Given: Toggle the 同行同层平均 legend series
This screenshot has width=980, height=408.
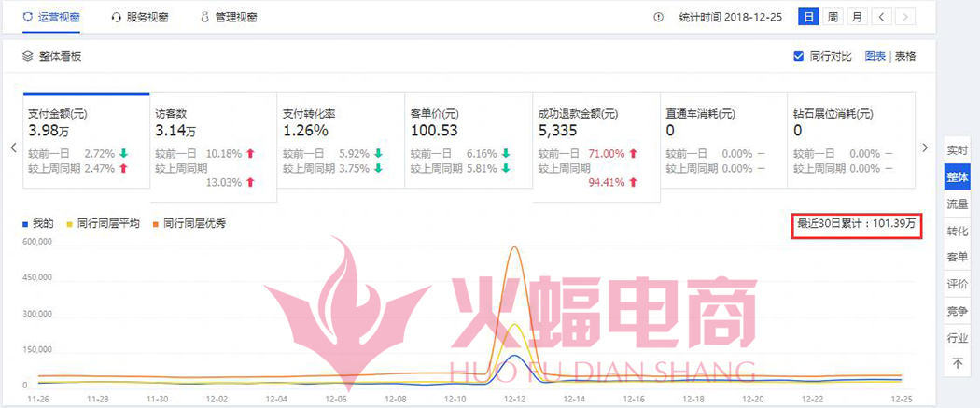Looking at the screenshot, I should (x=103, y=223).
